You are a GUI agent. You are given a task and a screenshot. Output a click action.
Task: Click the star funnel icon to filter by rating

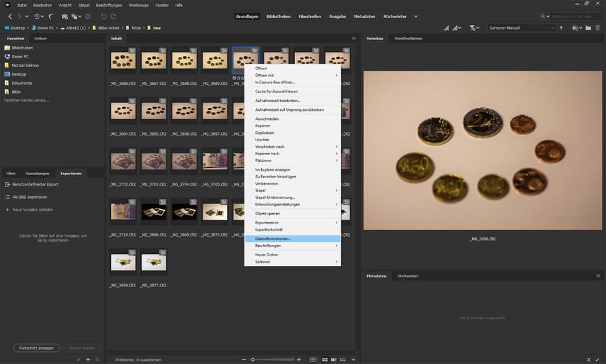tap(473, 28)
